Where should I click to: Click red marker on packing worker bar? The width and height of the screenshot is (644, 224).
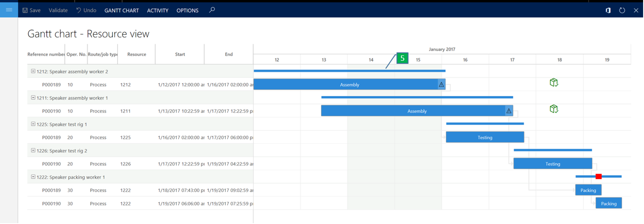pyautogui.click(x=599, y=176)
